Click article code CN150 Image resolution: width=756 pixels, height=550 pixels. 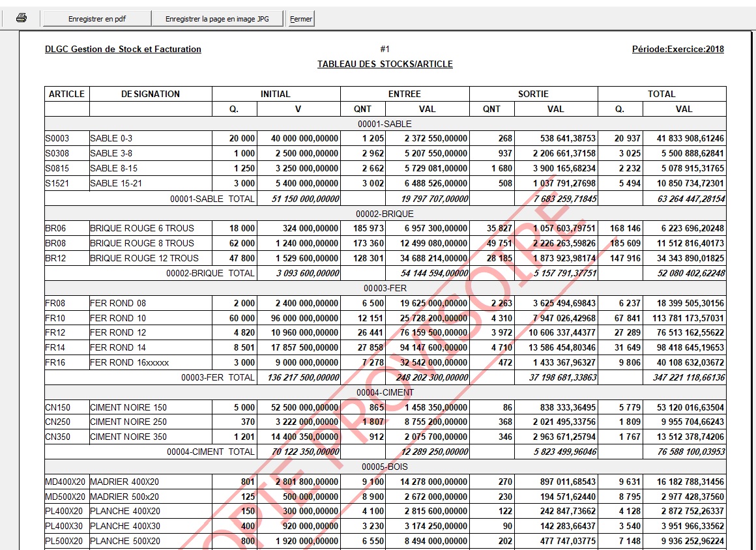coord(58,407)
